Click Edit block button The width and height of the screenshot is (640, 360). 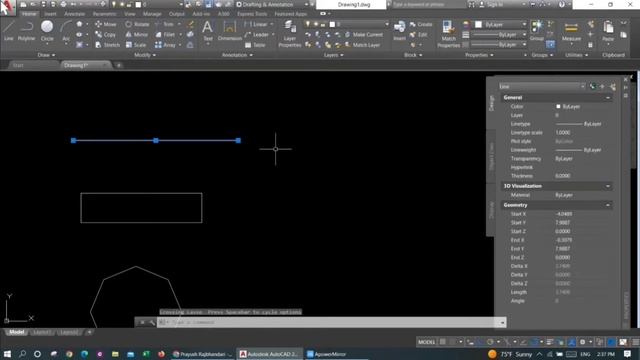418,35
